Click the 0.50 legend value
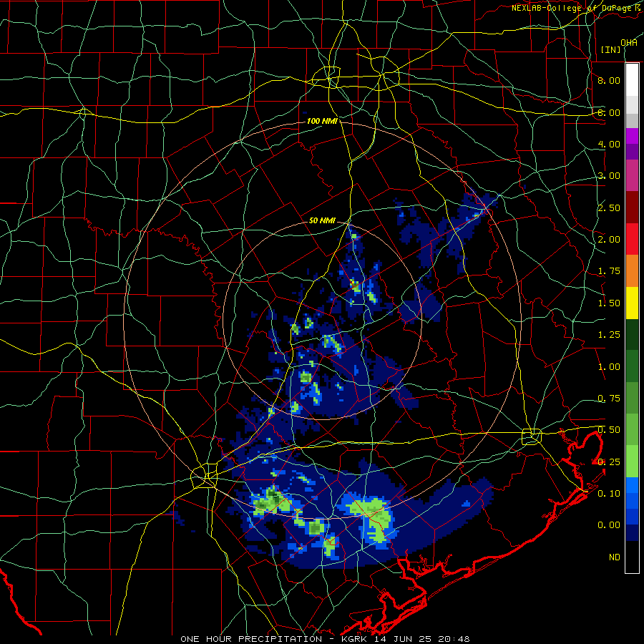The image size is (644, 644). click(x=609, y=430)
